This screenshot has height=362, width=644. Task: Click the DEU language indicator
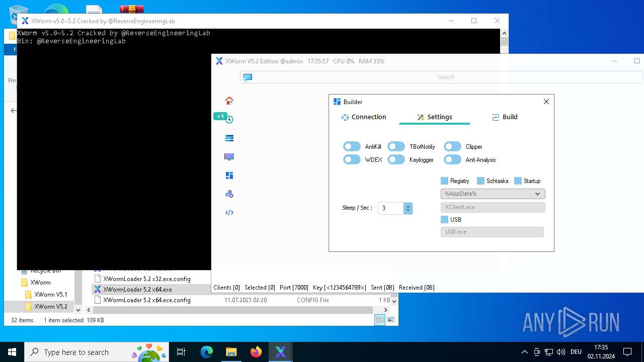pyautogui.click(x=576, y=352)
